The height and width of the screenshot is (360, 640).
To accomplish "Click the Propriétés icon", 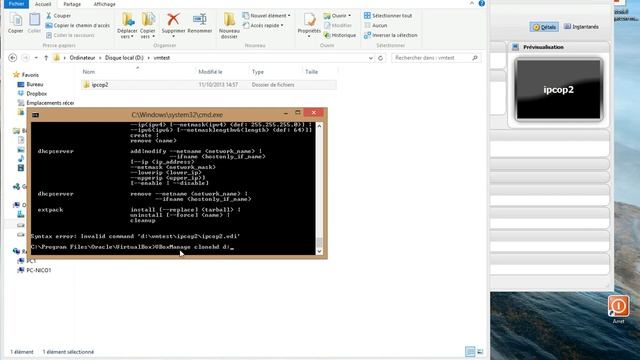I will tap(309, 20).
